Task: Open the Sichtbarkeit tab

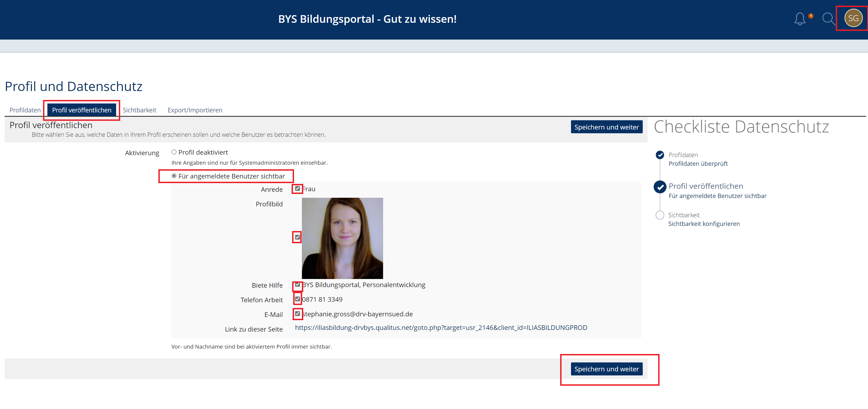Action: (139, 110)
